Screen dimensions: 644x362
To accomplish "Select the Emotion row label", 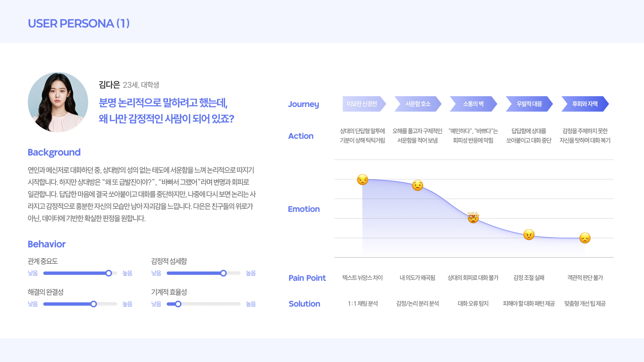I will click(x=304, y=209).
